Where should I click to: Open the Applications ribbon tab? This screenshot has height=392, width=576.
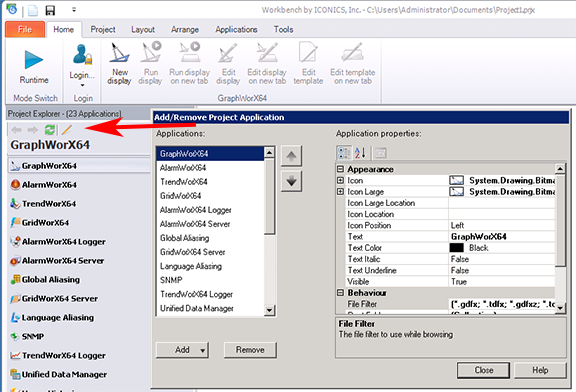(236, 29)
